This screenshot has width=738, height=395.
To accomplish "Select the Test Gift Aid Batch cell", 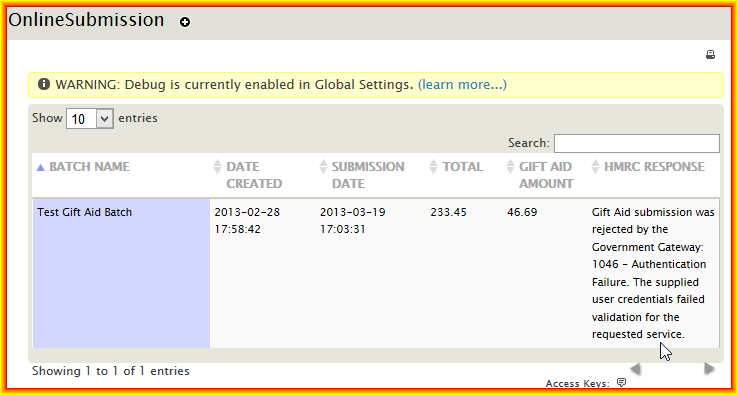I will (121, 273).
